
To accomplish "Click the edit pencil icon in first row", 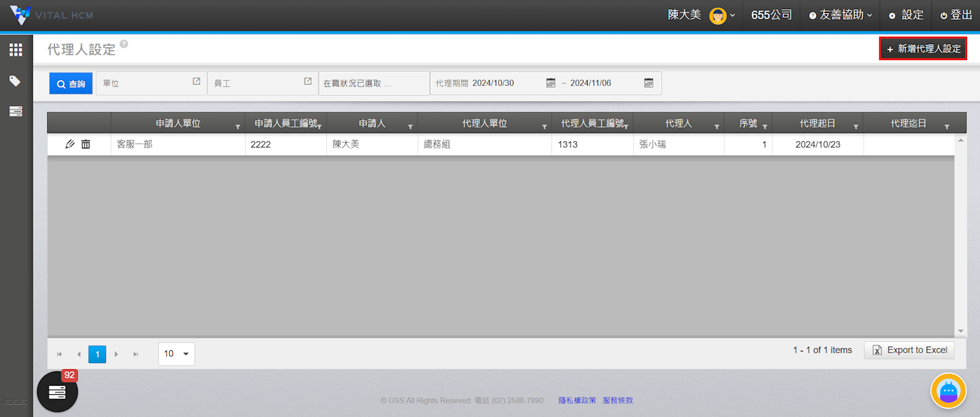I will [70, 144].
